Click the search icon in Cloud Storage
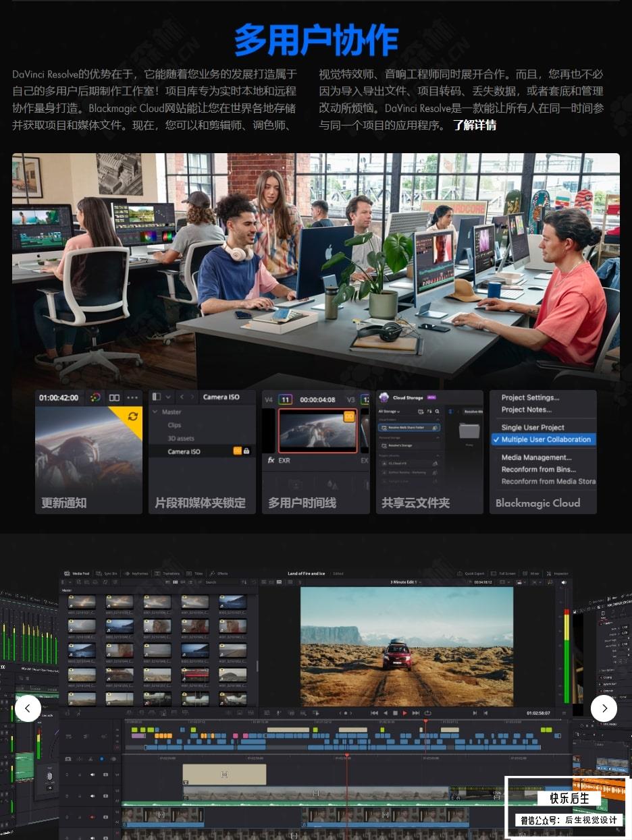The width and height of the screenshot is (632, 840). pyautogui.click(x=438, y=411)
